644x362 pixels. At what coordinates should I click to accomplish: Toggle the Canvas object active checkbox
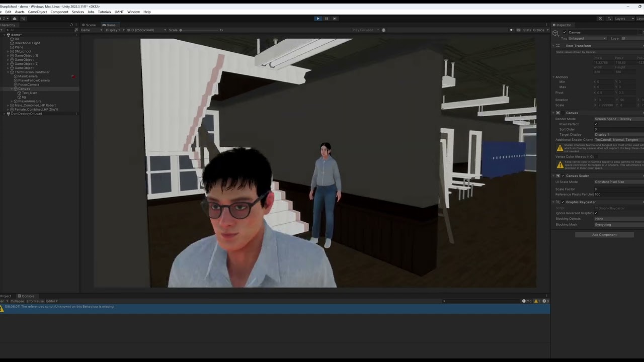tap(565, 32)
